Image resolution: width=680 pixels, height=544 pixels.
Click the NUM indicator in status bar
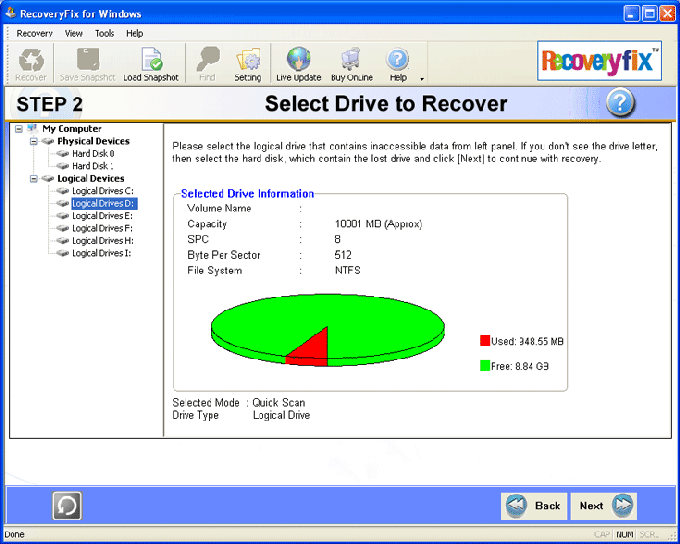(x=624, y=534)
